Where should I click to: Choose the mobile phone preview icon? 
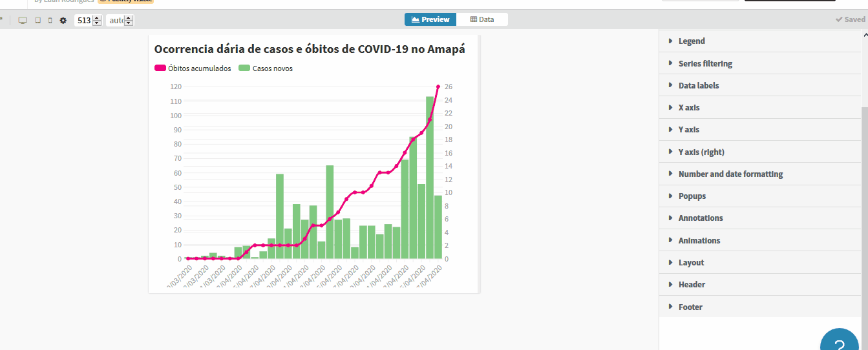pyautogui.click(x=50, y=21)
